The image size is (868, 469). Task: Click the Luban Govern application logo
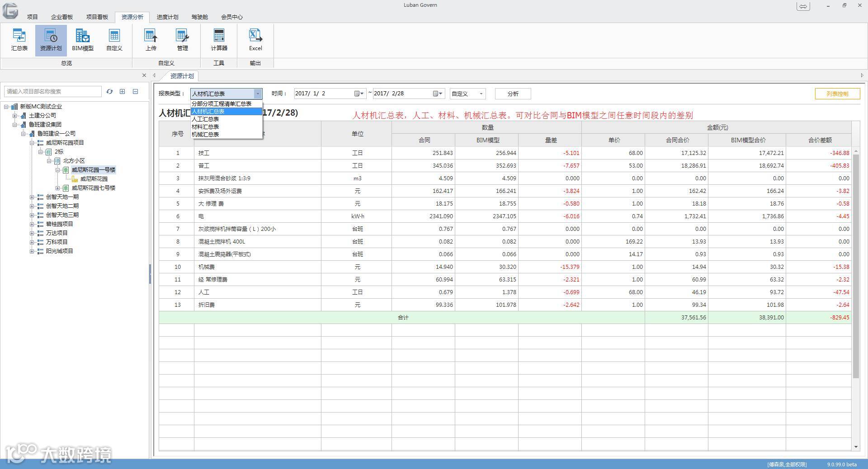click(x=10, y=10)
